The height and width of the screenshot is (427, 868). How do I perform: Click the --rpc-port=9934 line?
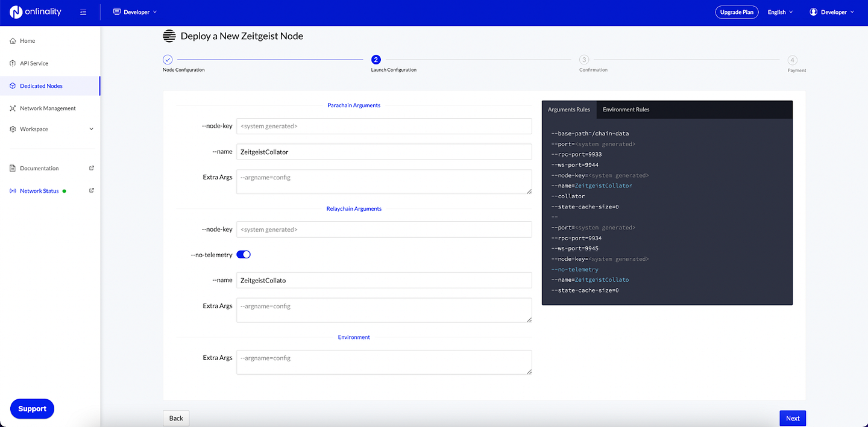[576, 238]
